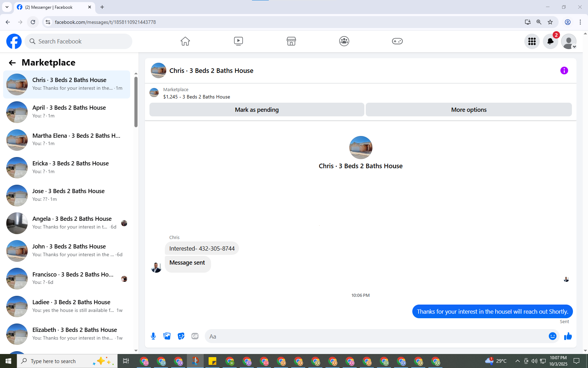Click the Message sent bubble
This screenshot has width=588, height=368.
(x=188, y=264)
